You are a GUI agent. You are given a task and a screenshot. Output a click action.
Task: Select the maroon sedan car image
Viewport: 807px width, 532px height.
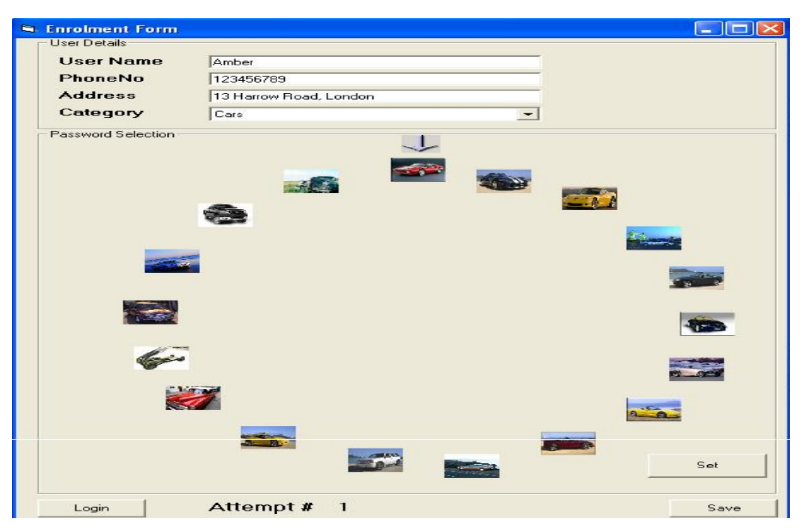click(568, 443)
